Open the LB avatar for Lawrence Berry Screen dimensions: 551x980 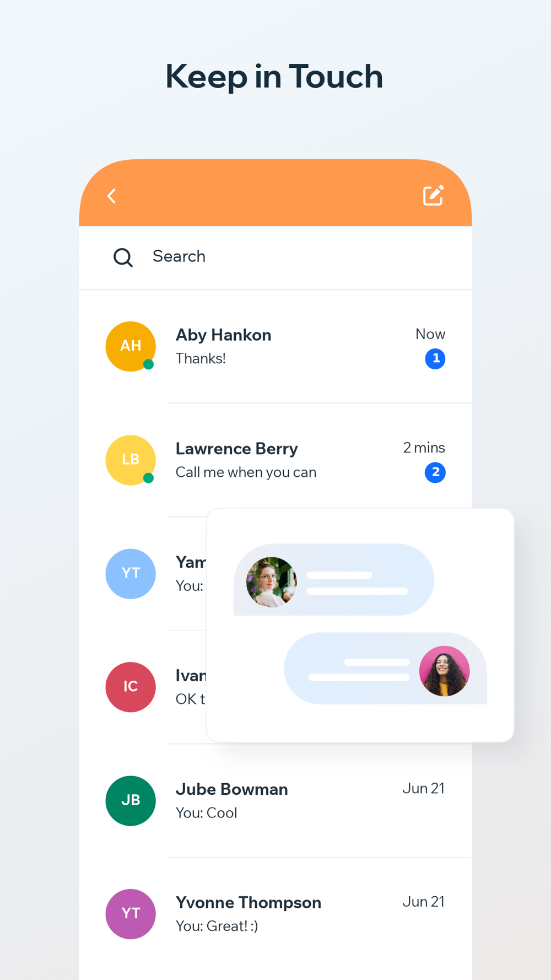[131, 460]
